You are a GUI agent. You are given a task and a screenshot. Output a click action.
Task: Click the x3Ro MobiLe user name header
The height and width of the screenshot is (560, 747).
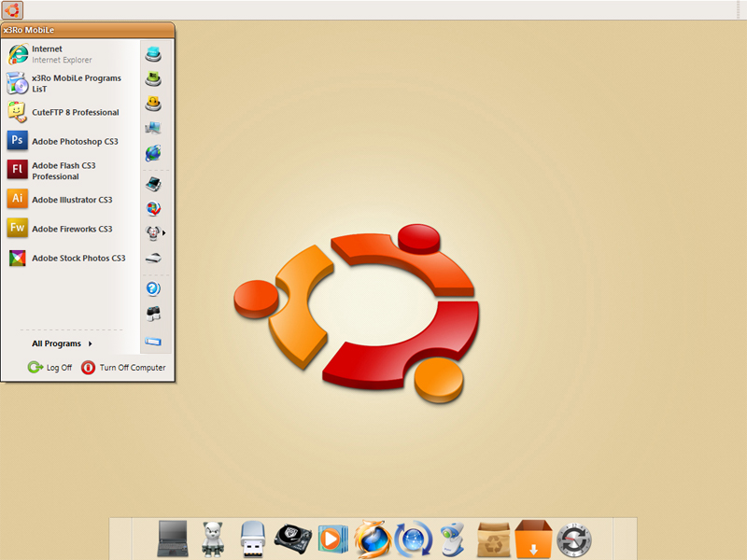click(29, 30)
